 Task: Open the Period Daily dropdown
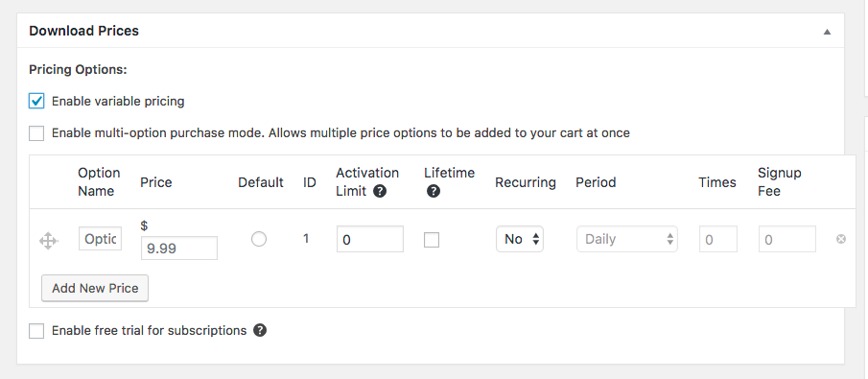point(627,239)
